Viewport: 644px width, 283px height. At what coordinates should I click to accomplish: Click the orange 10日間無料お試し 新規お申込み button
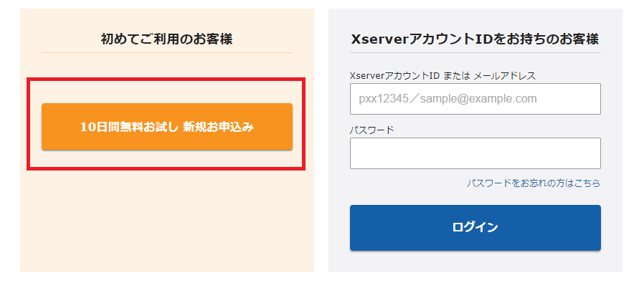(167, 127)
